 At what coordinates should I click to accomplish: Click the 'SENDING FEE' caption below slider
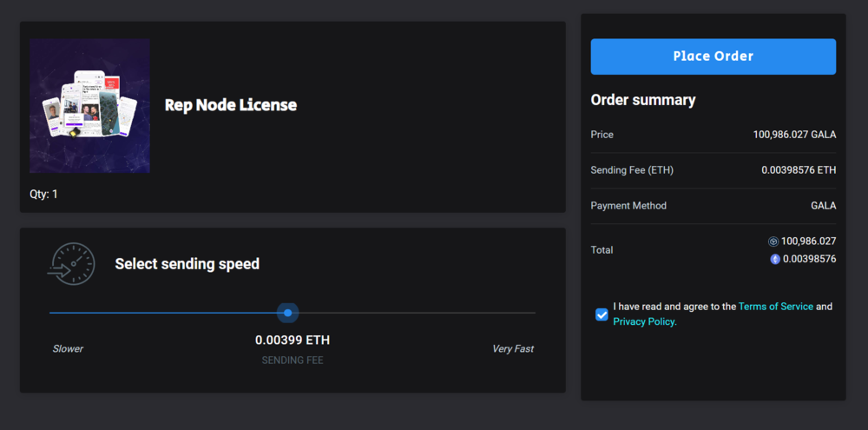[293, 361]
